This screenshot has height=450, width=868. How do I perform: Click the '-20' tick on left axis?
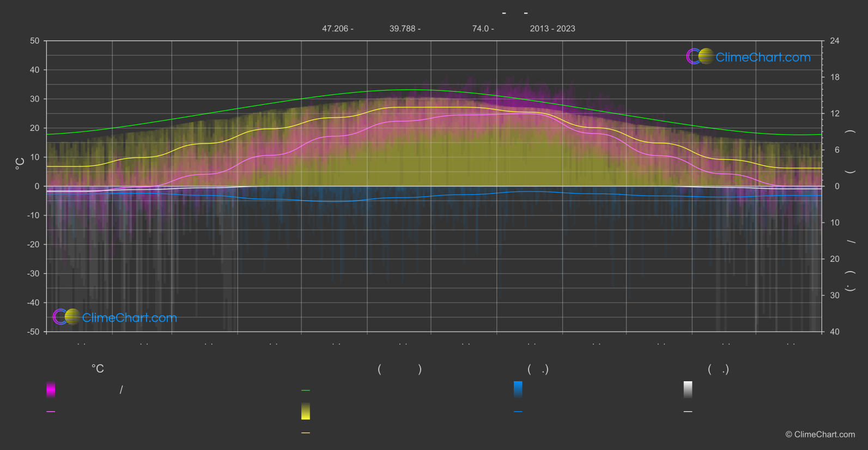tap(33, 244)
